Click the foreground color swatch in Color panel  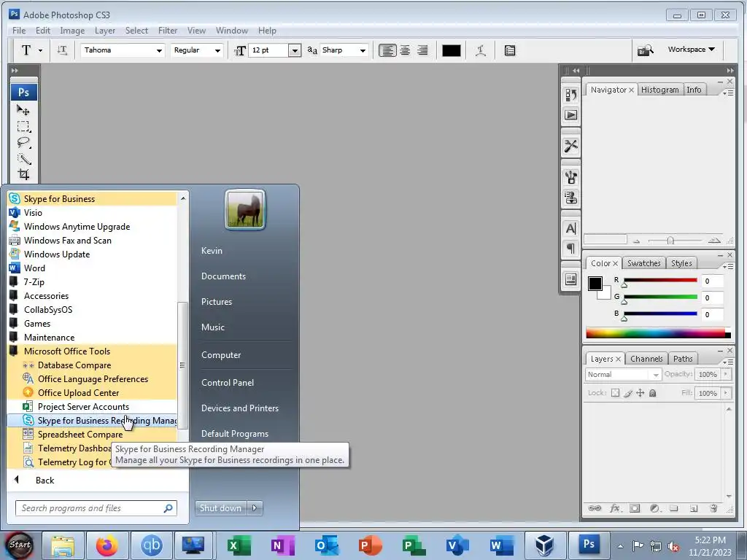(x=595, y=284)
